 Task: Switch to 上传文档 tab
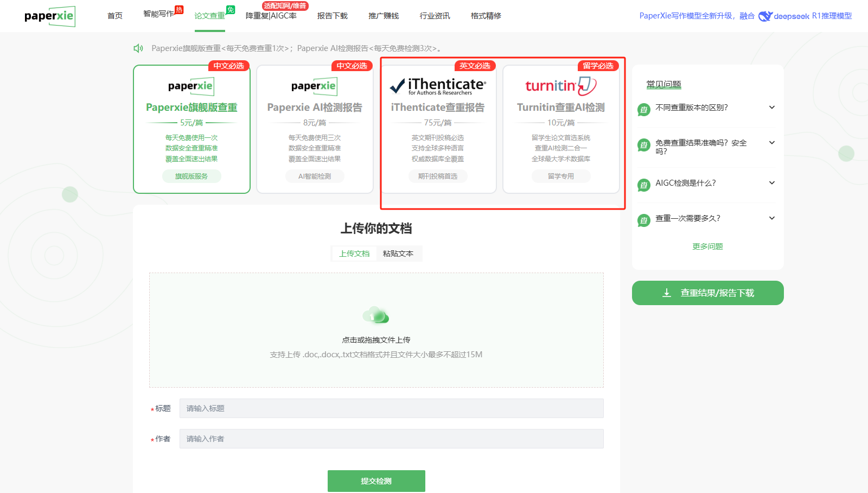click(x=354, y=254)
